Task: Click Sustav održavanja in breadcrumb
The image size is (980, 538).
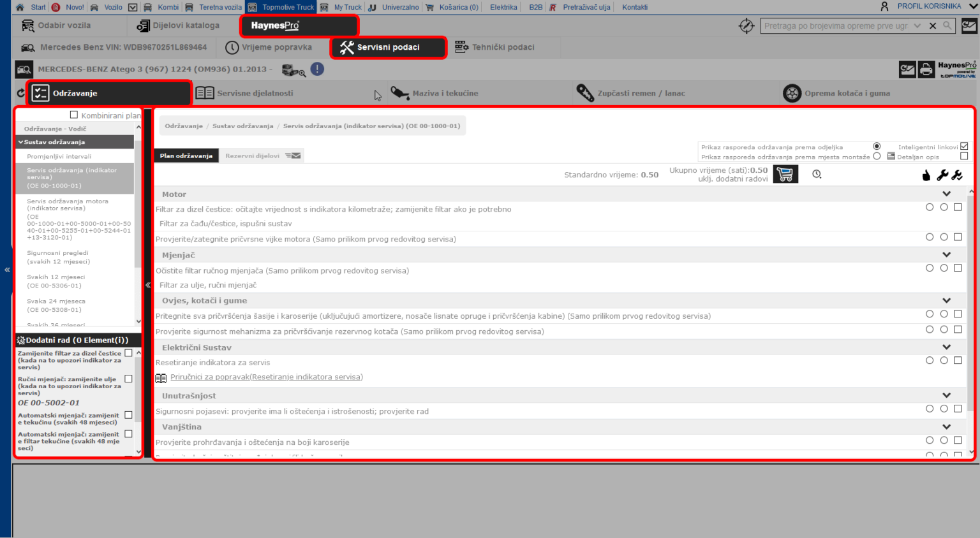Action: click(x=243, y=126)
